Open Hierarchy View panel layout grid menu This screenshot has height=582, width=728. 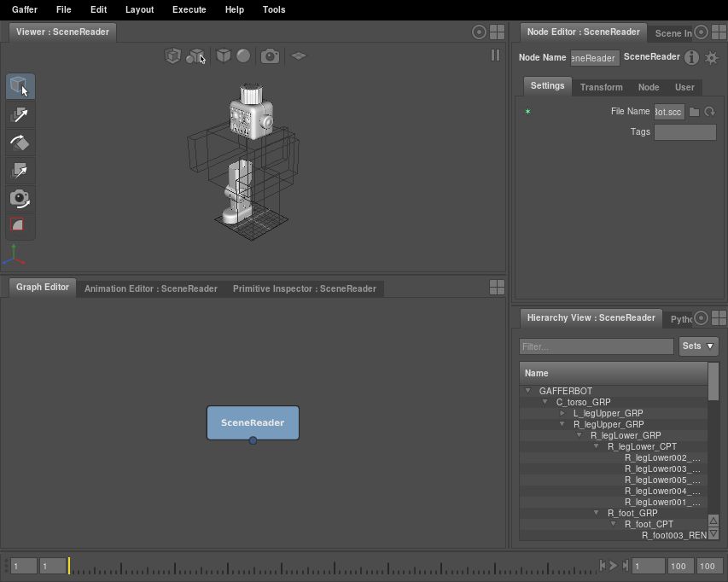point(719,318)
